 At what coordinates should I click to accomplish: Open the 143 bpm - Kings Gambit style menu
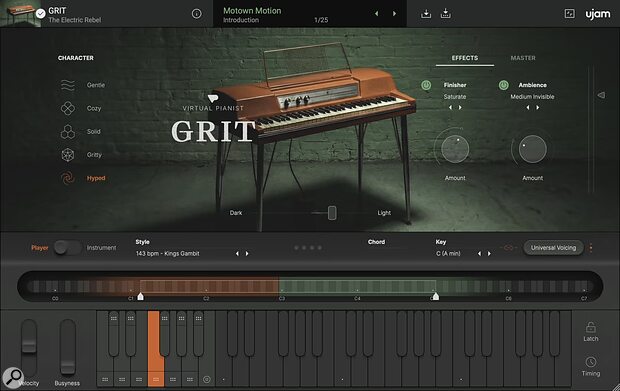point(168,254)
